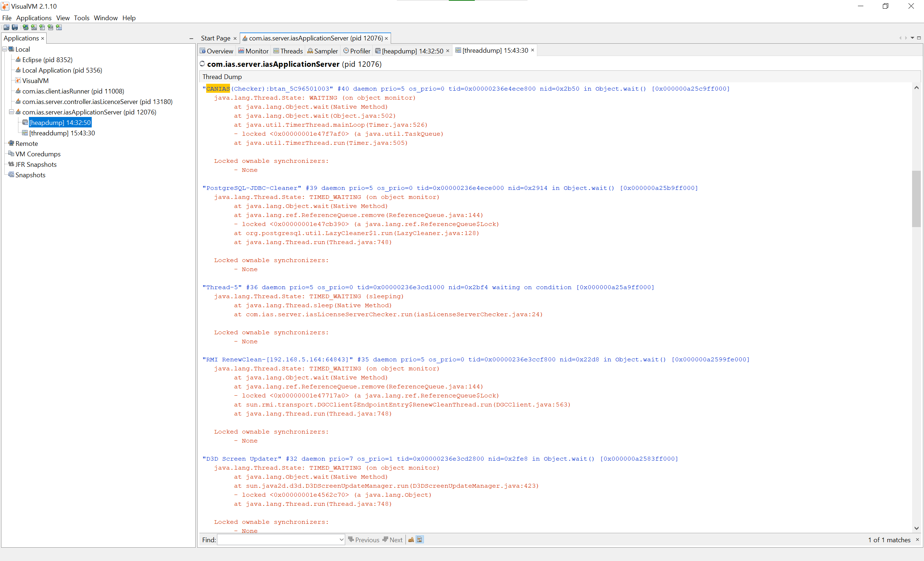
Task: Toggle Match Case in the Find bar
Action: tap(411, 540)
